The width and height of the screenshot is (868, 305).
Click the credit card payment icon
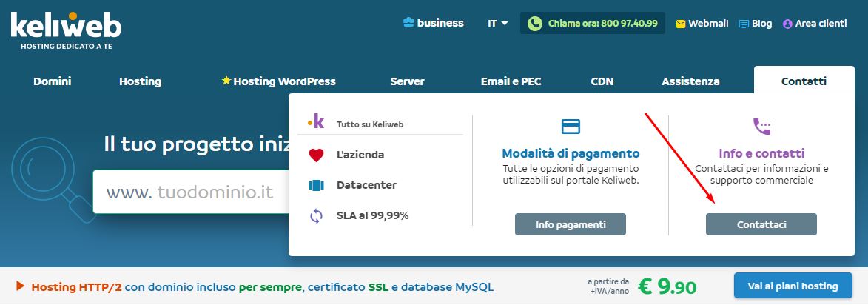(x=571, y=126)
